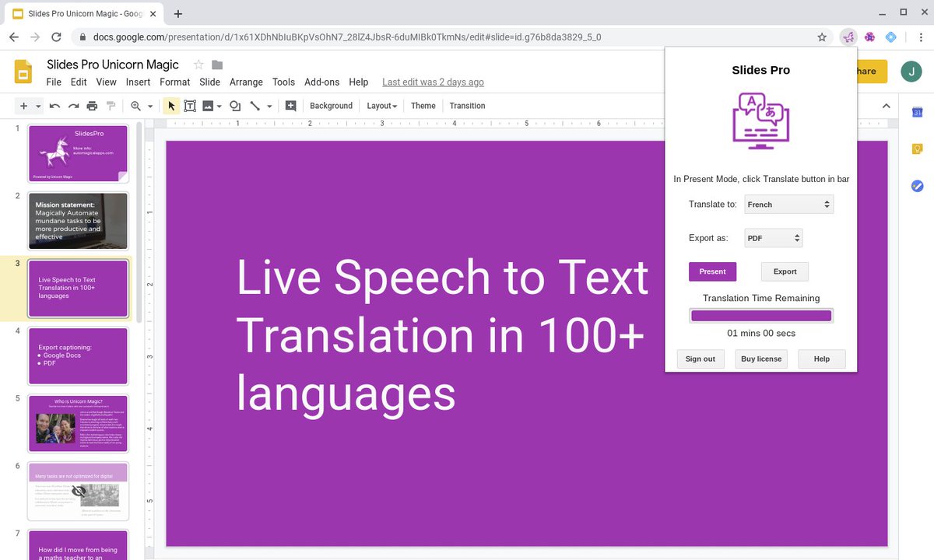Open the Slide menu

pos(209,82)
